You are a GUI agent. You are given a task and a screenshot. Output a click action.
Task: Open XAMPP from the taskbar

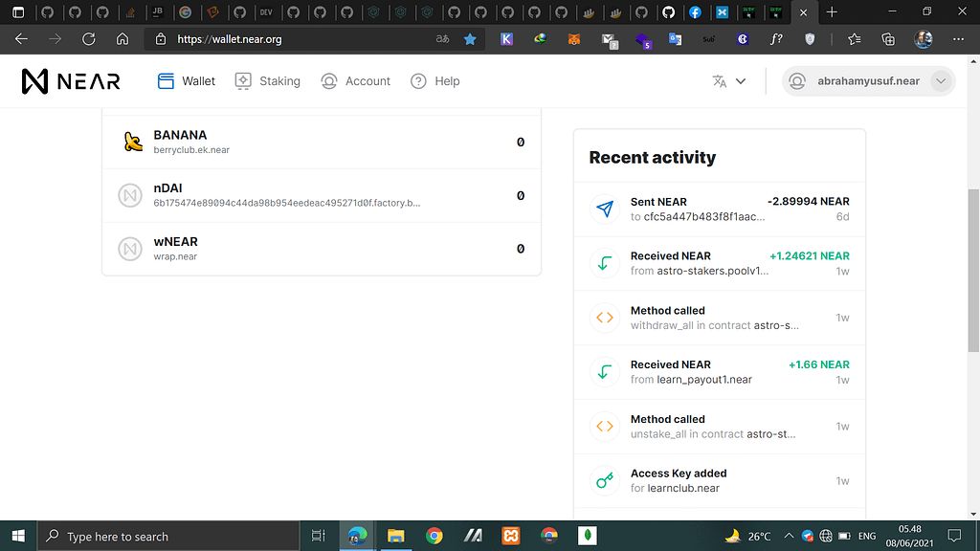click(511, 536)
